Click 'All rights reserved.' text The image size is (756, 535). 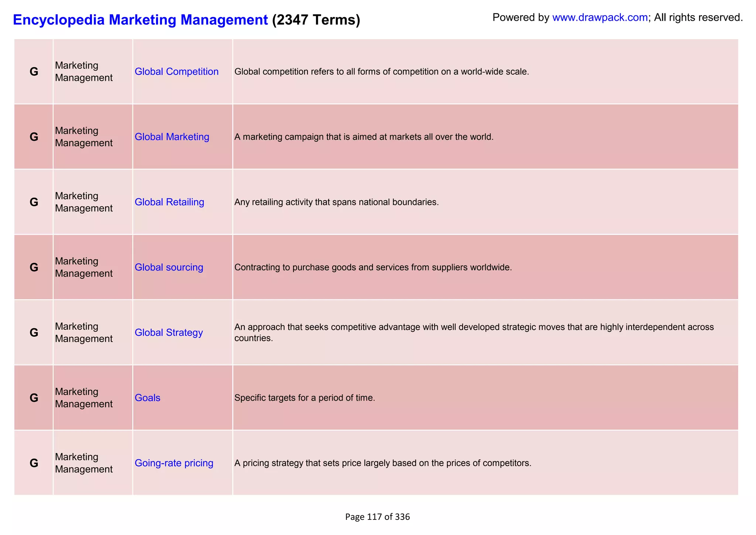point(698,17)
